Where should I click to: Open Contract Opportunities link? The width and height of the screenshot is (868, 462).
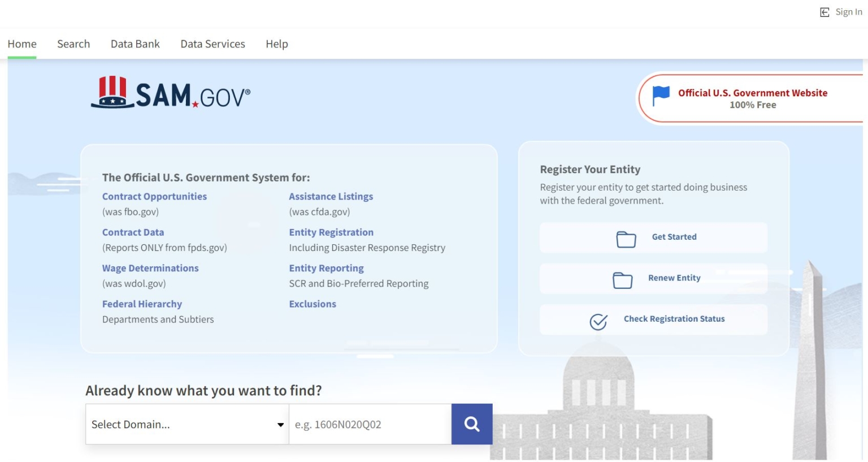pyautogui.click(x=154, y=196)
